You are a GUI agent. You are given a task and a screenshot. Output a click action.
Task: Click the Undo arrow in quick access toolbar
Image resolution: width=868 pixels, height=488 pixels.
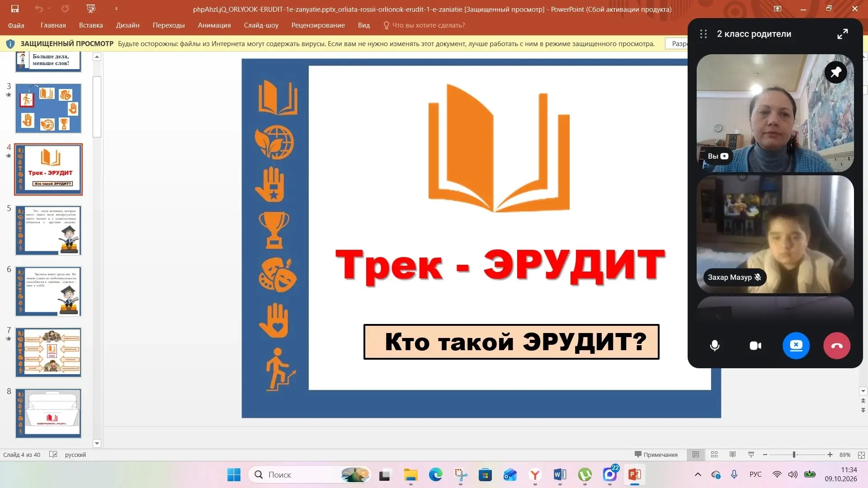(38, 9)
